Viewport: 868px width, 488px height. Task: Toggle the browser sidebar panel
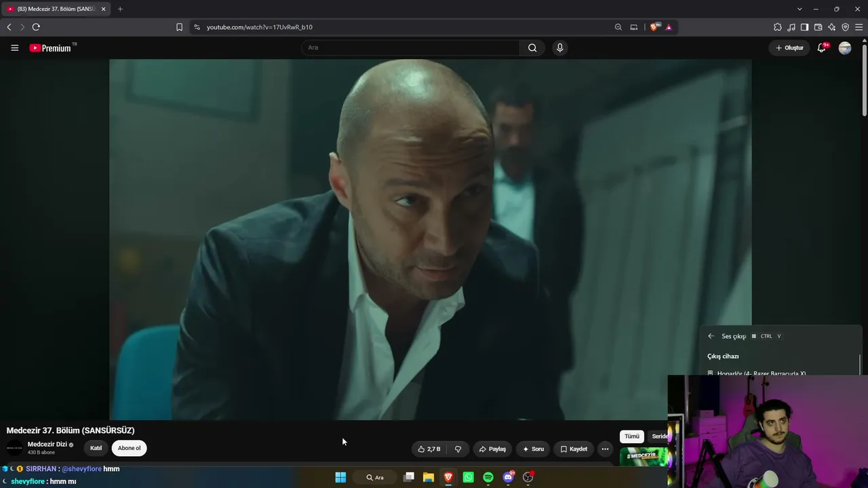click(805, 27)
